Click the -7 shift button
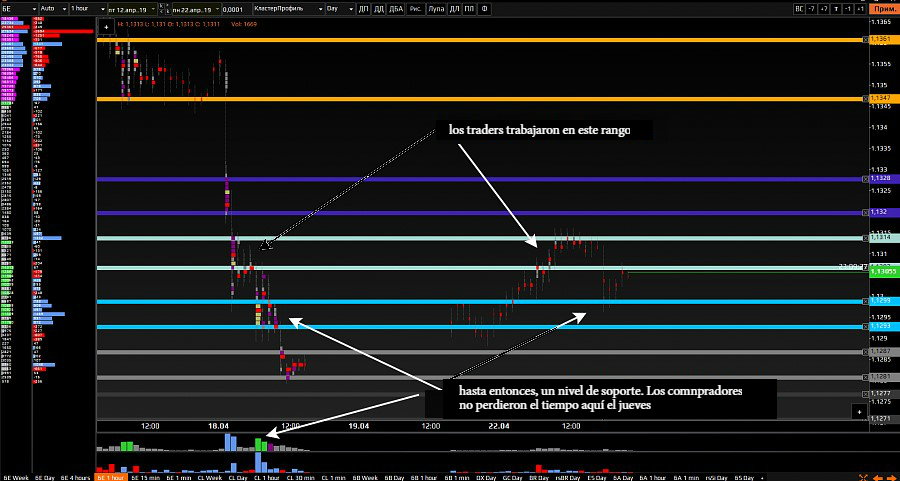This screenshot has height=481, width=900. (811, 8)
